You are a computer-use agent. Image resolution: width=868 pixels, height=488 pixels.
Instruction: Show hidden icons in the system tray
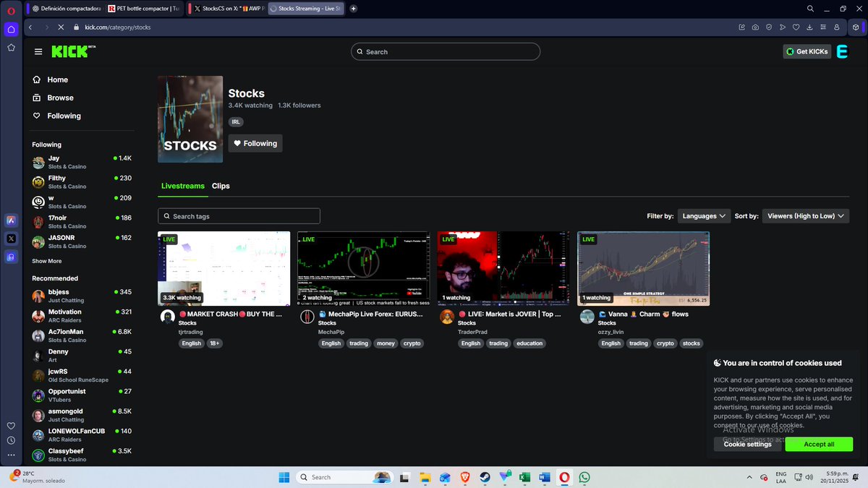pos(749,477)
